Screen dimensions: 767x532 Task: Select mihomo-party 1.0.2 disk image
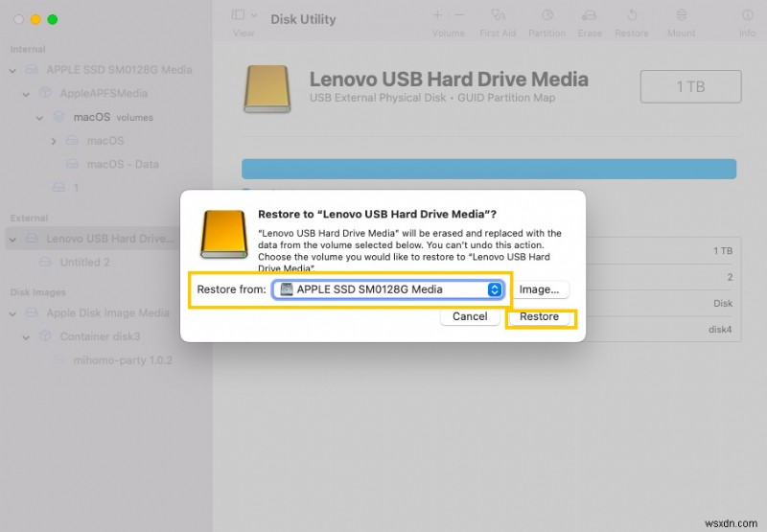tap(123, 360)
